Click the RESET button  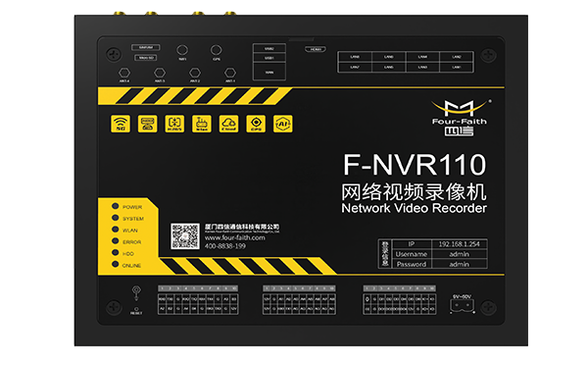pyautogui.click(x=136, y=309)
